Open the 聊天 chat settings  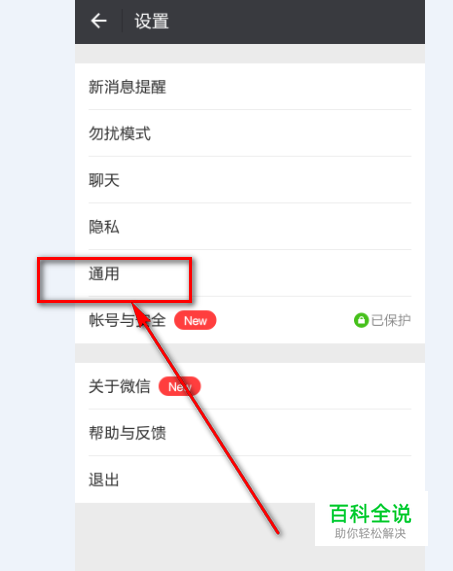coord(250,180)
